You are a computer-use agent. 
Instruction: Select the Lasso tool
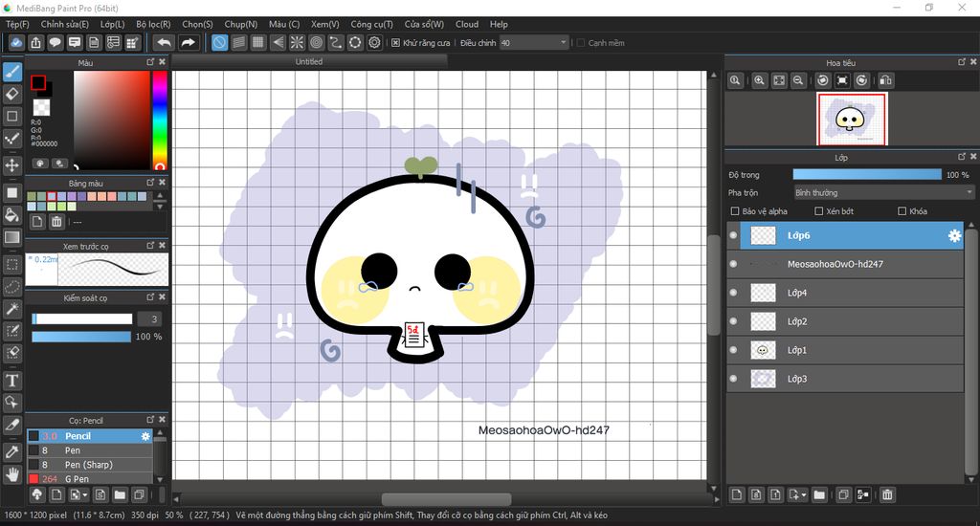pos(11,287)
